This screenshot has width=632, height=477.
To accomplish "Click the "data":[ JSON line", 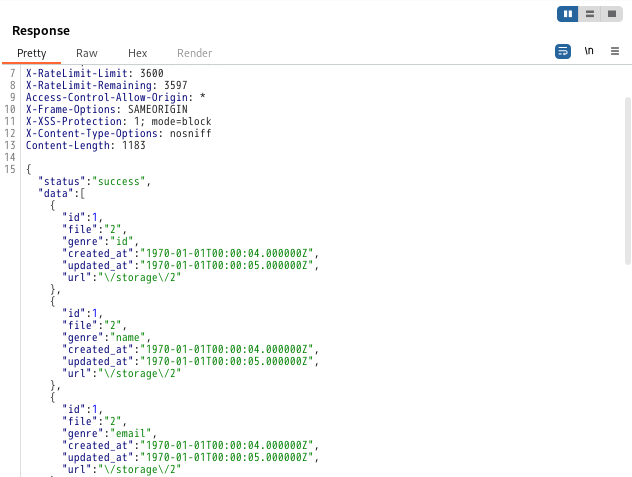I will (x=61, y=194).
